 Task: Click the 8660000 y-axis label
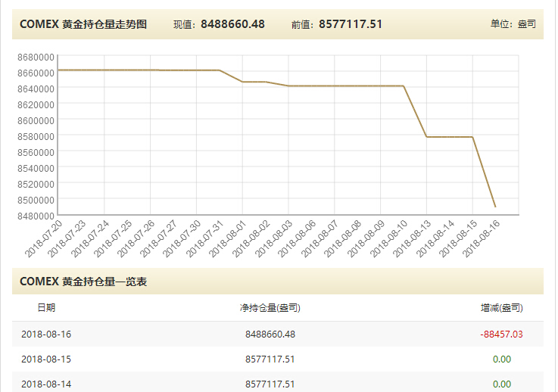36,73
